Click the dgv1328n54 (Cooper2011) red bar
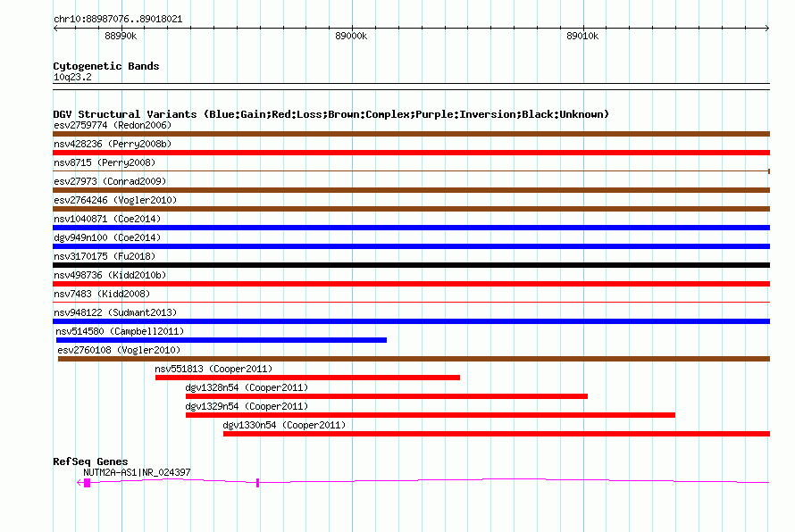This screenshot has height=532, width=795. (387, 396)
